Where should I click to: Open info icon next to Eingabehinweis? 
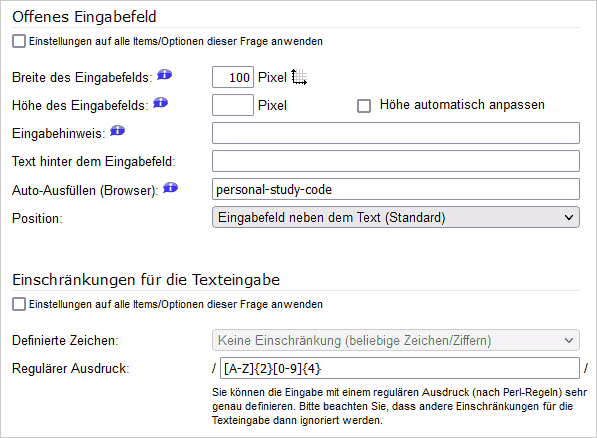[x=117, y=131]
